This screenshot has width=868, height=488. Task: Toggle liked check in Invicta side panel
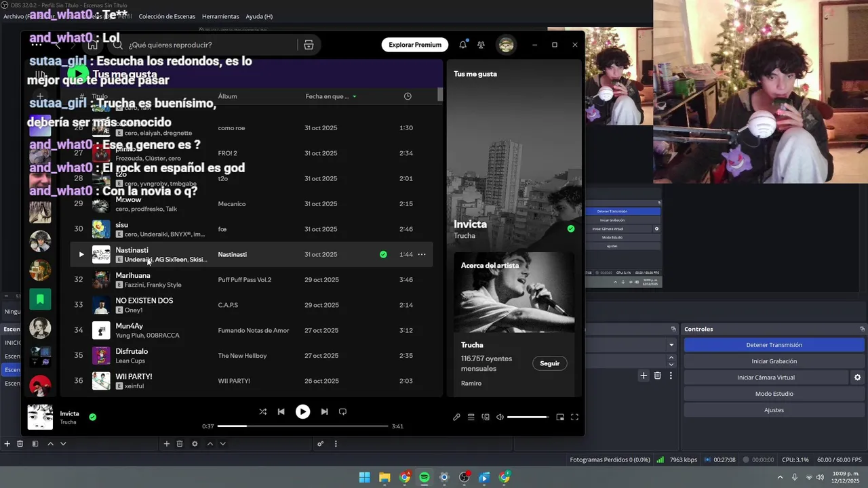[571, 228]
